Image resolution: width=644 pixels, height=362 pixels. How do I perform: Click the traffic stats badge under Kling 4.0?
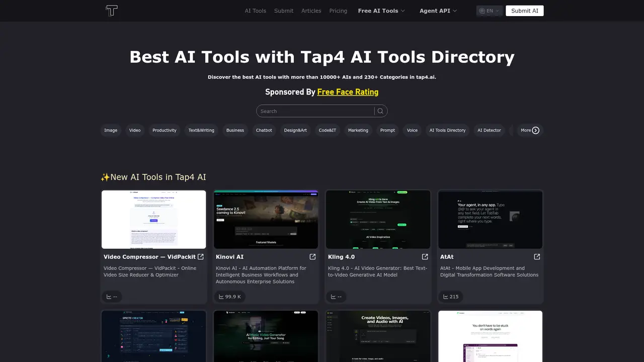(336, 297)
